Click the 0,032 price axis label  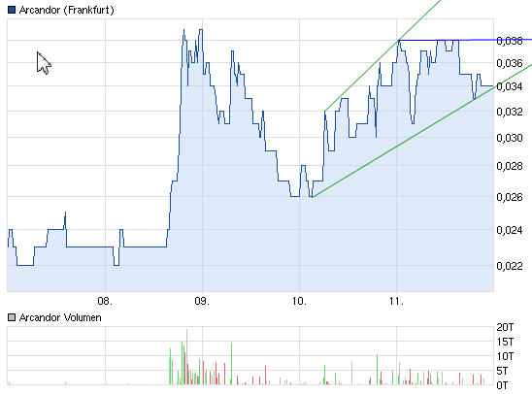click(510, 112)
